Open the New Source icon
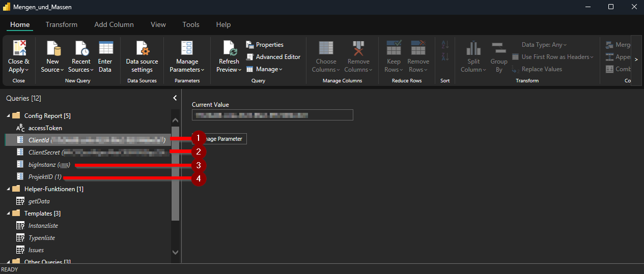Viewport: 644px width, 274px height. click(53, 48)
